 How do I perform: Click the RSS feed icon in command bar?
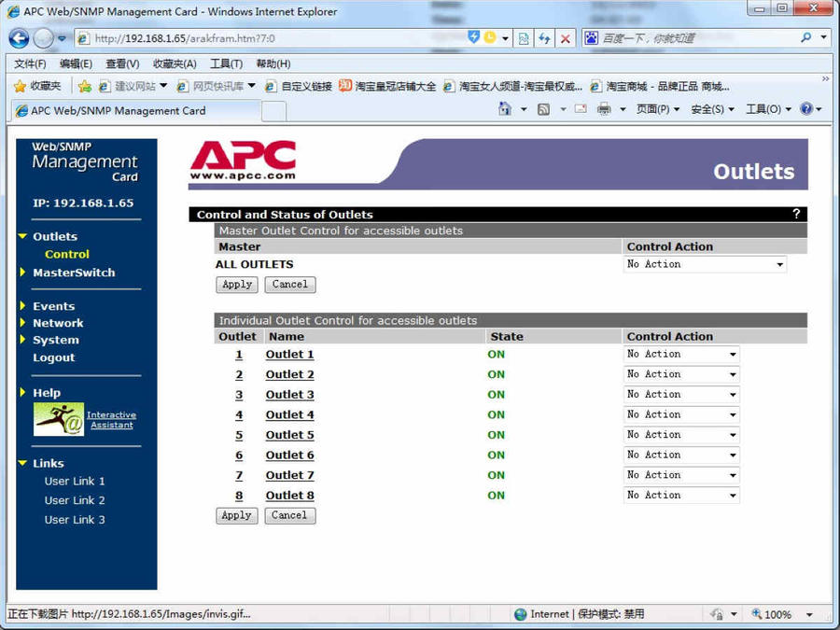click(543, 109)
